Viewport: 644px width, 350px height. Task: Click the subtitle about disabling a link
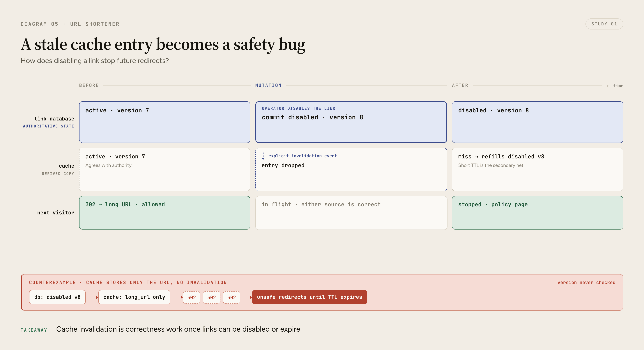click(x=95, y=61)
